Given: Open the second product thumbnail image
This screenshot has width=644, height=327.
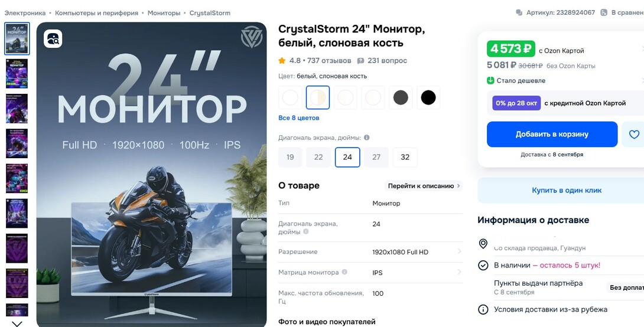Looking at the screenshot, I should point(17,73).
